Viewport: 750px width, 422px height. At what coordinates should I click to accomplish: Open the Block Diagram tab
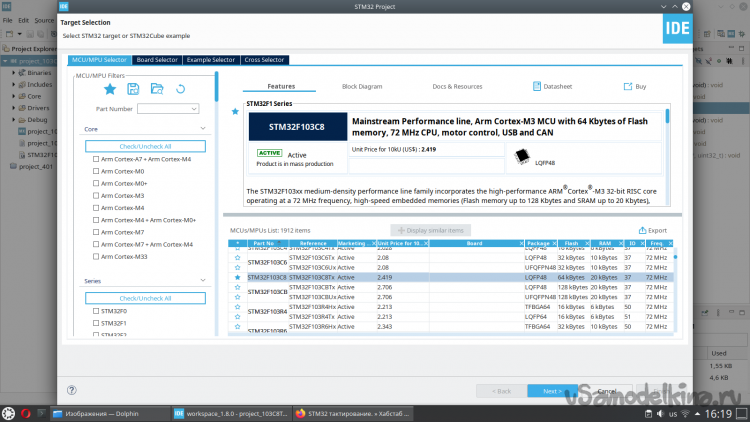362,87
